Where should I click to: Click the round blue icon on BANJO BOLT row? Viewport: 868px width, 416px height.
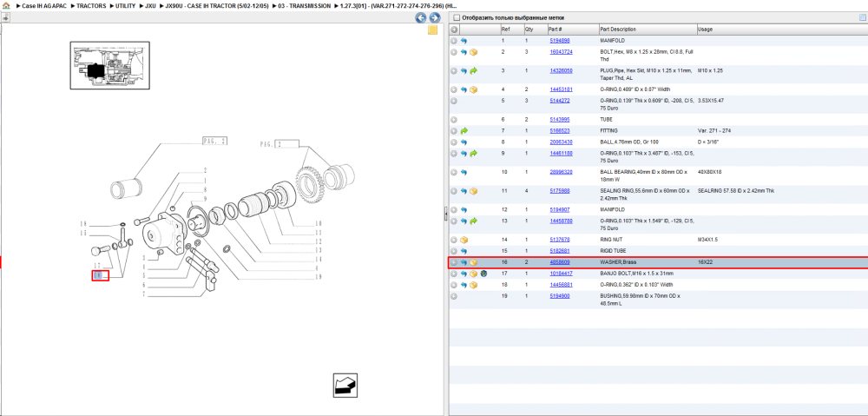pyautogui.click(x=483, y=274)
